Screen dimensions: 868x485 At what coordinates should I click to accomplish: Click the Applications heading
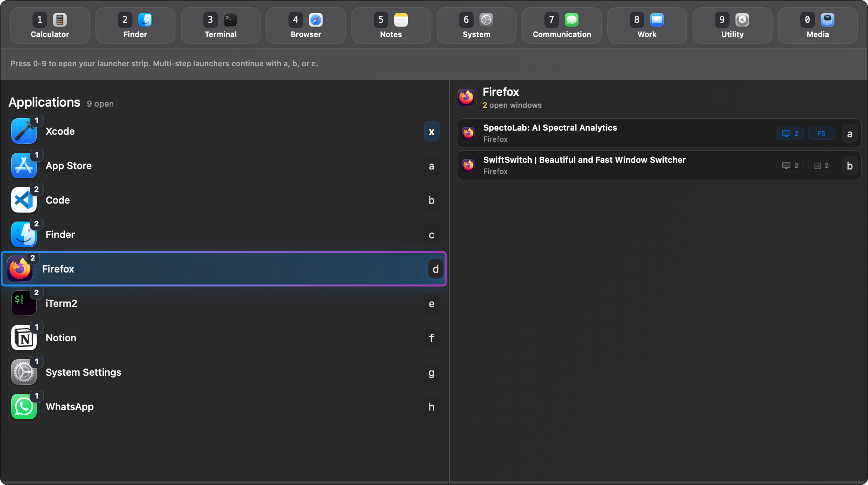coord(45,102)
